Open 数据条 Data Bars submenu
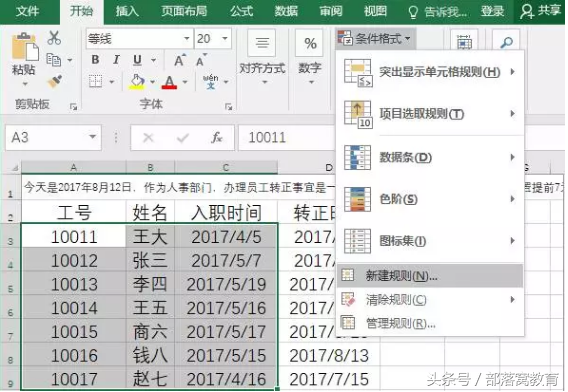568x392 pixels. click(x=430, y=157)
